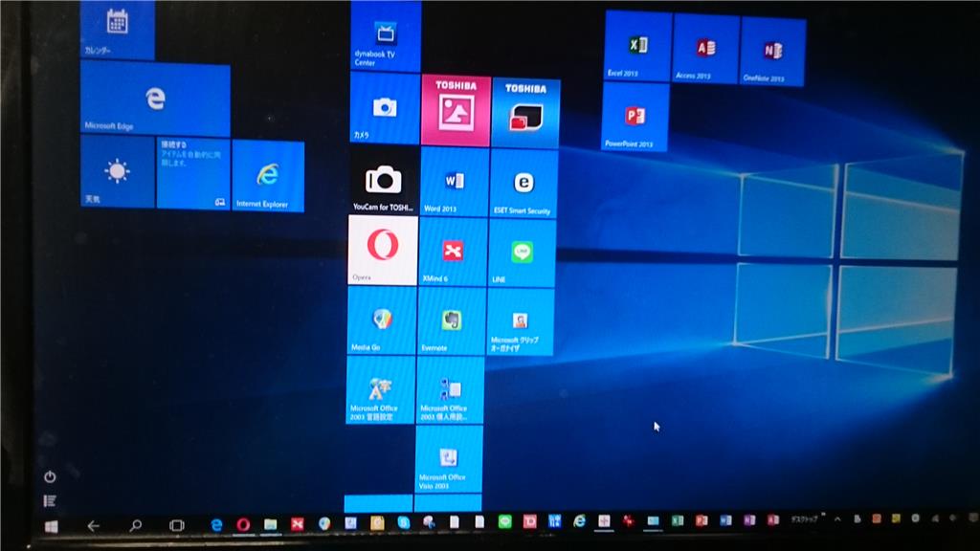The width and height of the screenshot is (980, 551).
Task: Open Task View on the taskbar
Action: point(177,525)
